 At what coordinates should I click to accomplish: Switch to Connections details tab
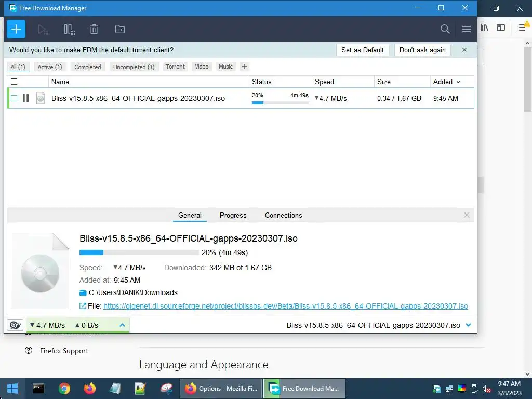click(x=283, y=215)
